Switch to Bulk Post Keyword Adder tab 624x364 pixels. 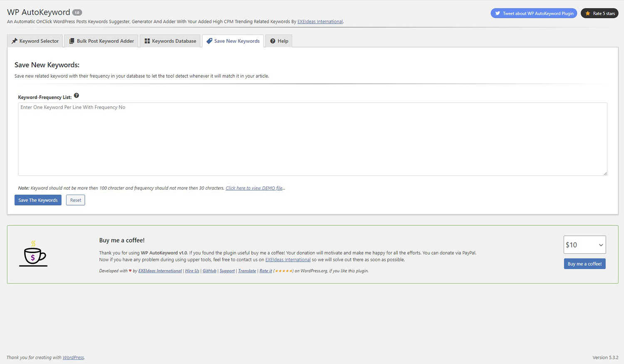(102, 41)
